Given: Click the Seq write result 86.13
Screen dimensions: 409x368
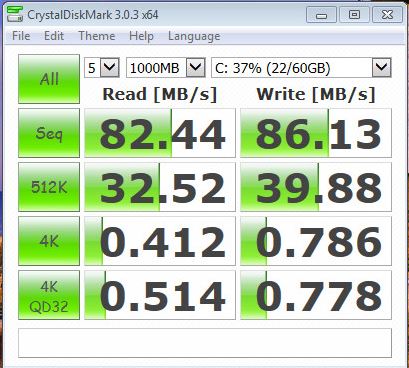Looking at the screenshot, I should (316, 133).
